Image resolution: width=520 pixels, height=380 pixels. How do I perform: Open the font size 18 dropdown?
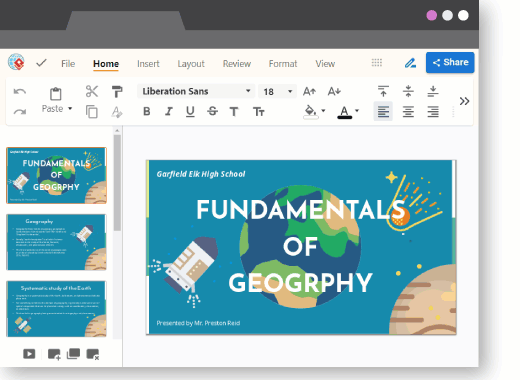[x=277, y=91]
